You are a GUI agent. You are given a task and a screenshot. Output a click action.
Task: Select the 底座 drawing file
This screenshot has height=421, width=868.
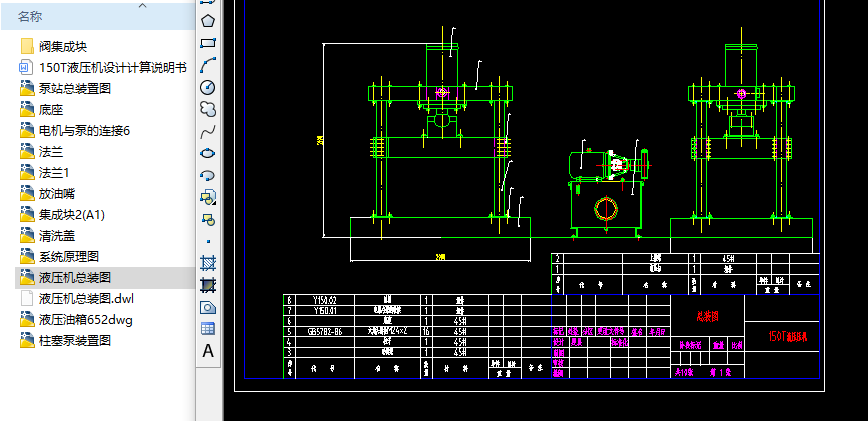click(42, 110)
